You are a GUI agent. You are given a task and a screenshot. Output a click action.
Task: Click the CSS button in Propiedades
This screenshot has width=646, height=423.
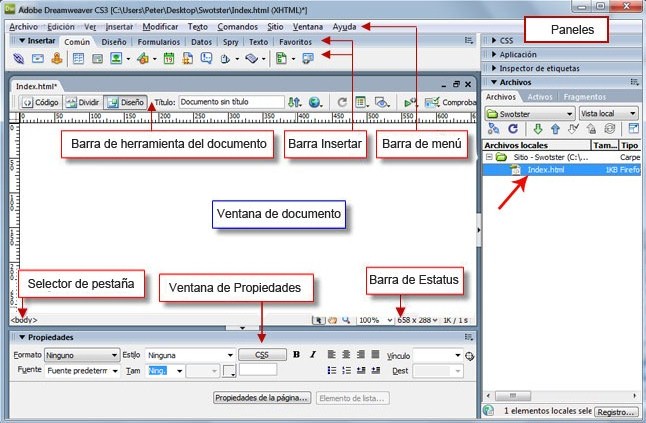click(x=262, y=355)
